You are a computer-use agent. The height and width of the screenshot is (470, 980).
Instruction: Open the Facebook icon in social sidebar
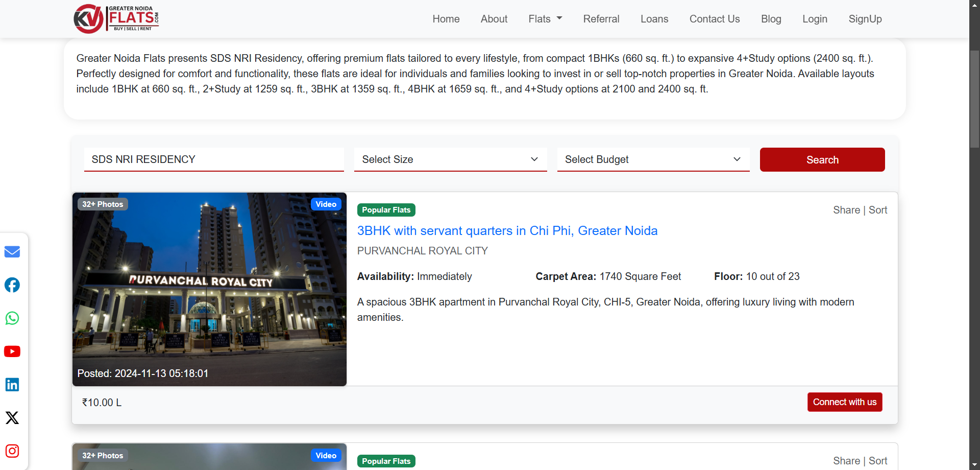(x=12, y=285)
